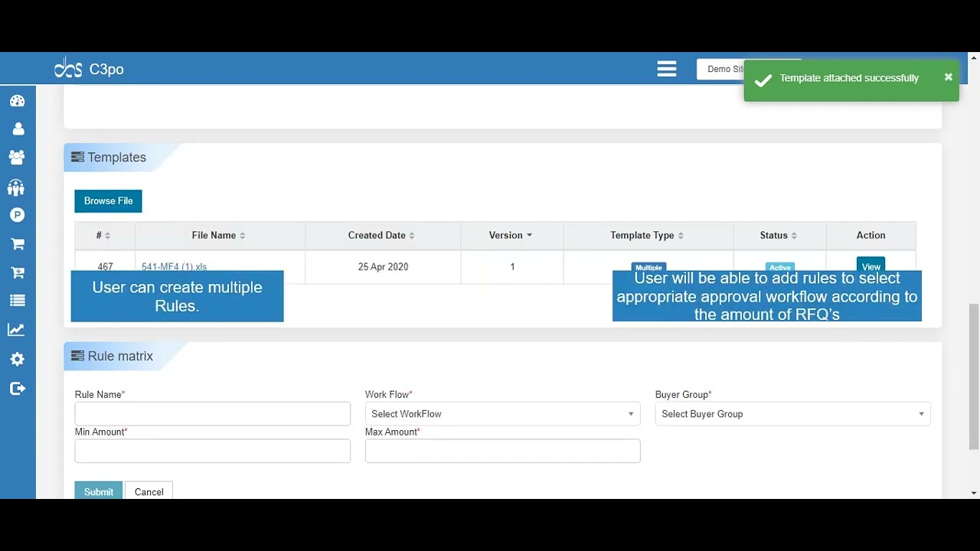Cancel the Rule matrix form
The image size is (980, 551).
coord(149,491)
